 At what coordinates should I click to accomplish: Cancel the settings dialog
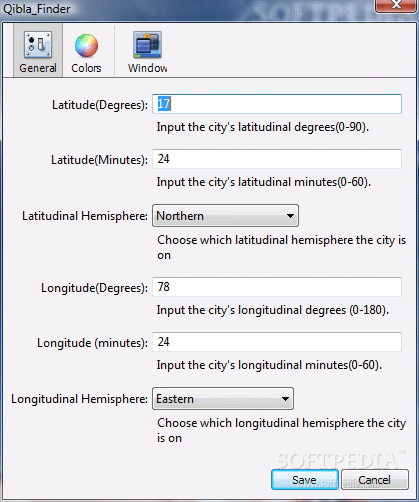click(375, 480)
